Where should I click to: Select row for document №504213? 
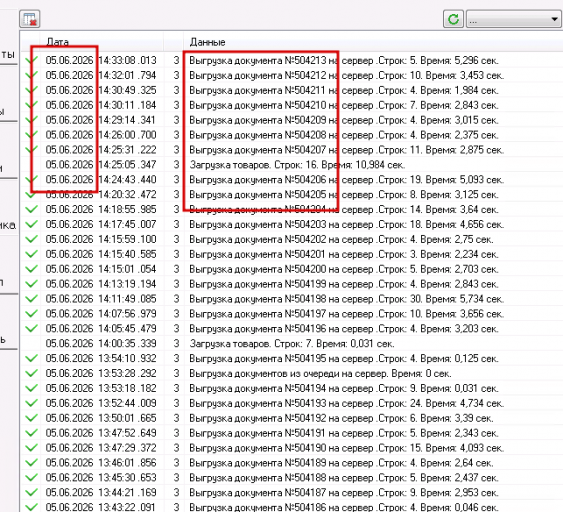pos(292,60)
